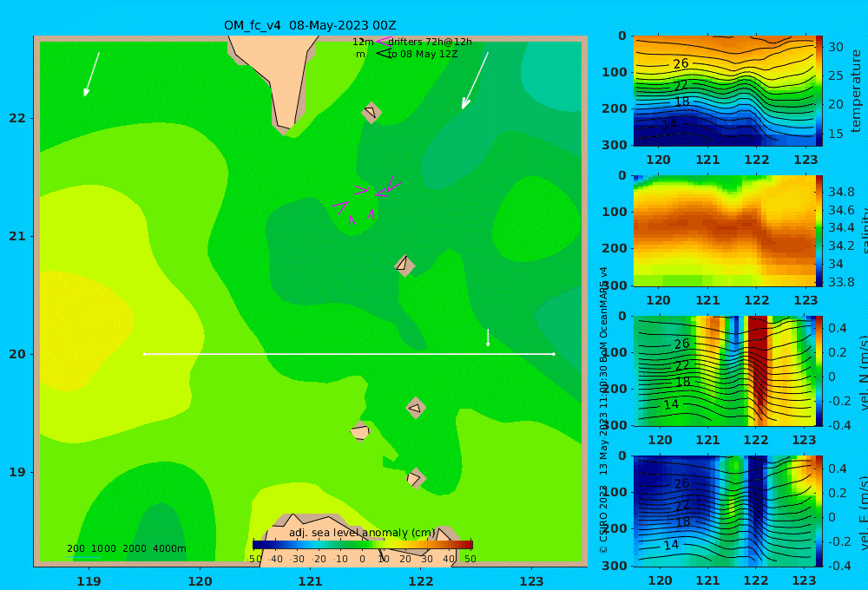The image size is (868, 590).
Task: Click the '33.8' tick on the salinity colorbar
Action: point(841,282)
